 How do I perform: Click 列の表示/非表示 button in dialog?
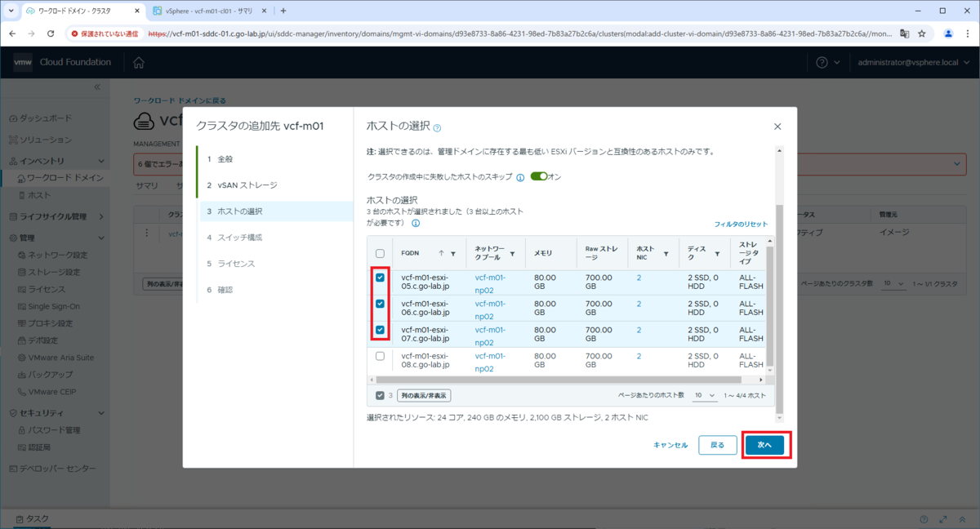tap(424, 395)
